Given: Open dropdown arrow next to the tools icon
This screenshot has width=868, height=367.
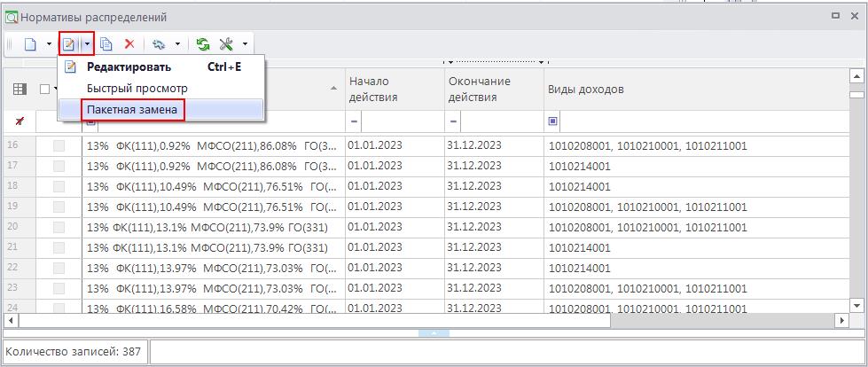Looking at the screenshot, I should coord(245,44).
